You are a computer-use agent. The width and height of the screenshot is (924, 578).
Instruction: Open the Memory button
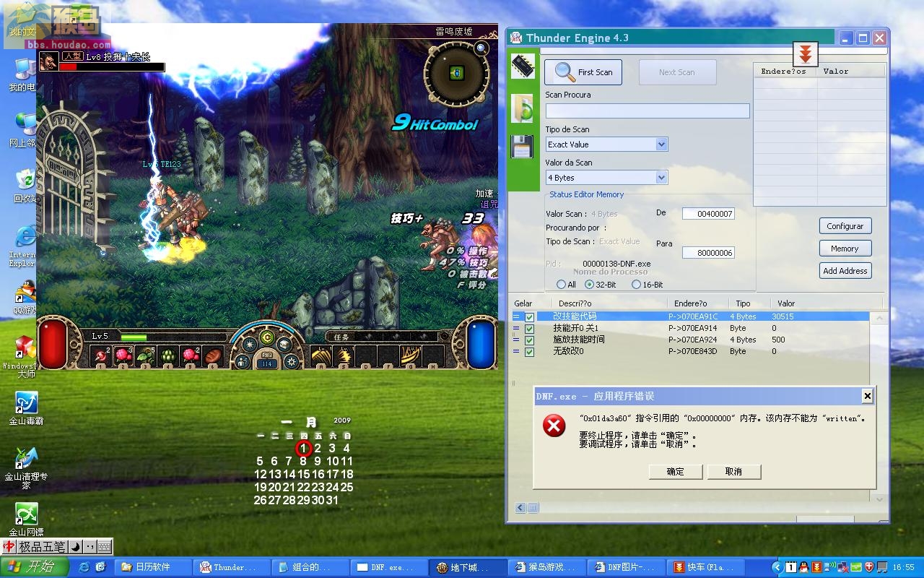click(845, 249)
